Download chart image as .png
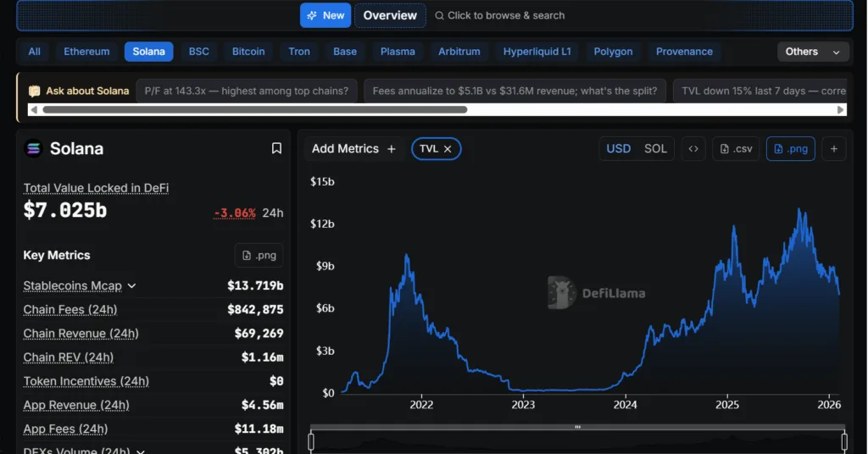The width and height of the screenshot is (868, 454). pos(791,149)
